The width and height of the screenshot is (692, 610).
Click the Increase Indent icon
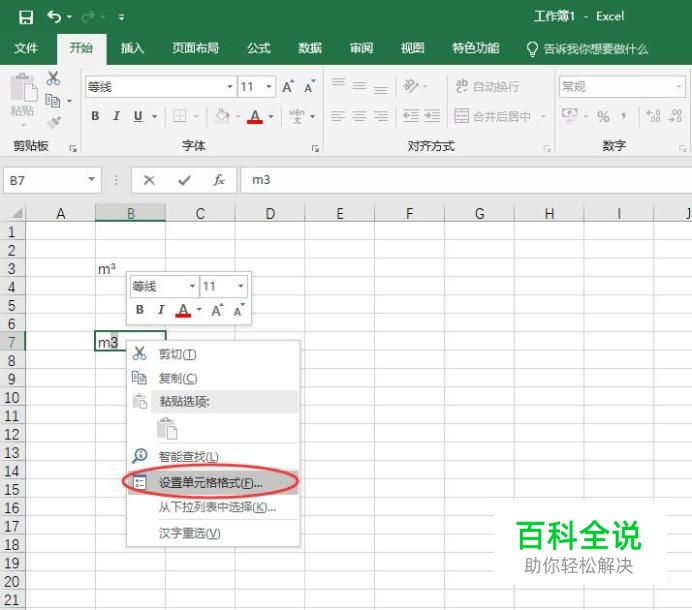tap(432, 116)
